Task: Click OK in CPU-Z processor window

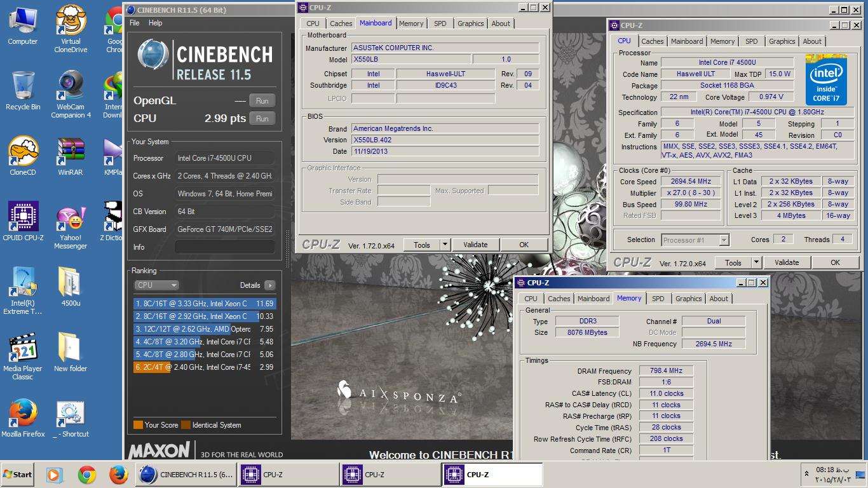Action: point(835,262)
